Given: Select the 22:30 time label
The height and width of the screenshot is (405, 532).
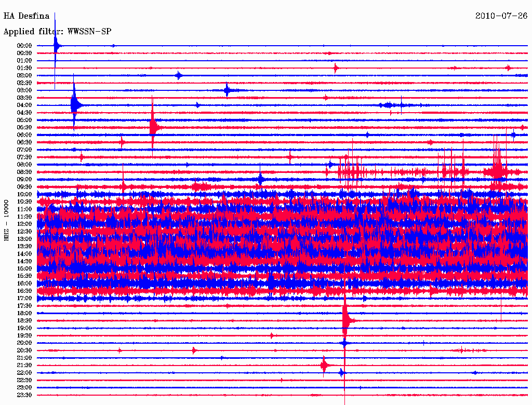Looking at the screenshot, I should click(24, 380).
